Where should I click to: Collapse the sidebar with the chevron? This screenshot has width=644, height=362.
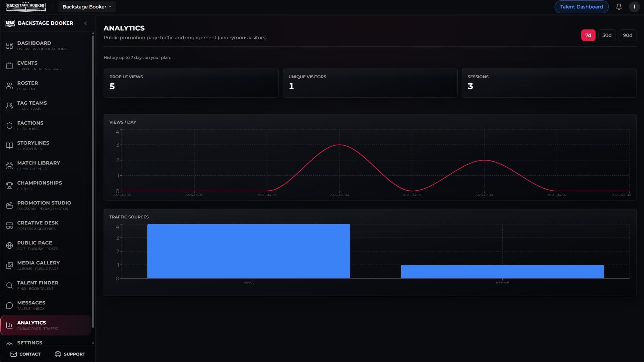(85, 23)
